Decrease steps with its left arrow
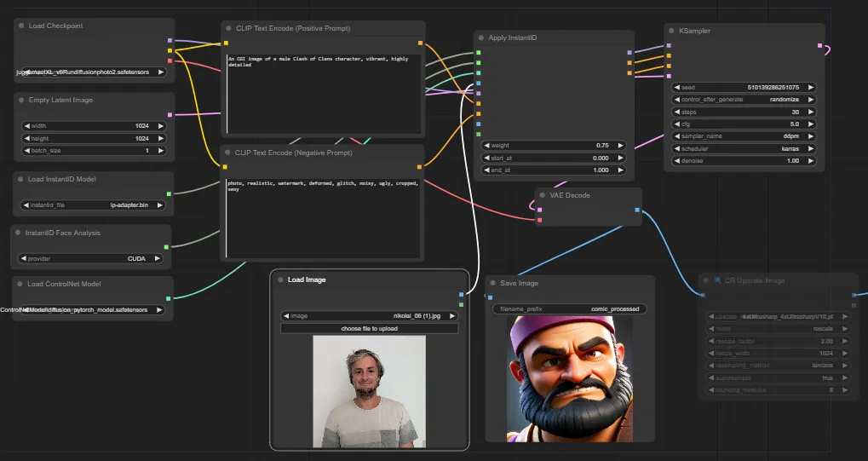The width and height of the screenshot is (868, 461). pos(677,112)
